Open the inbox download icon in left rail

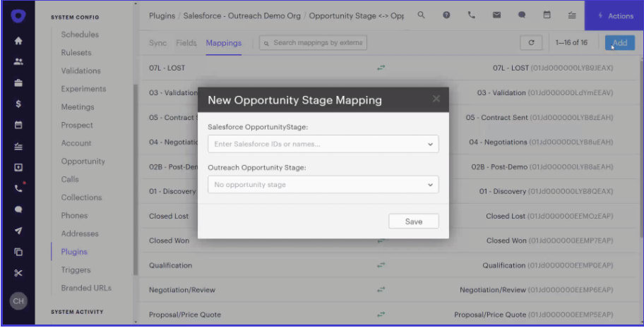[x=18, y=167]
